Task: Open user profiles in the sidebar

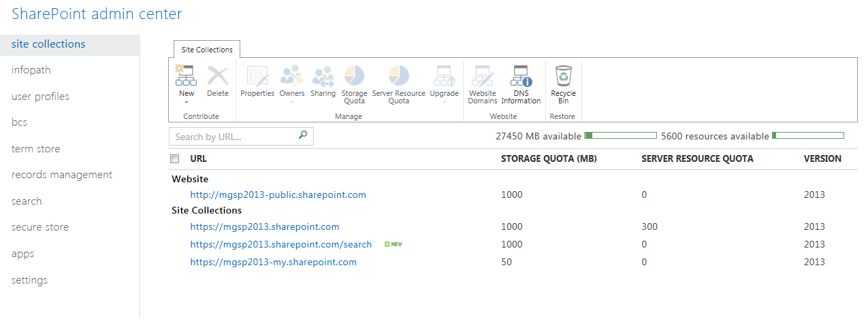Action: tap(40, 97)
